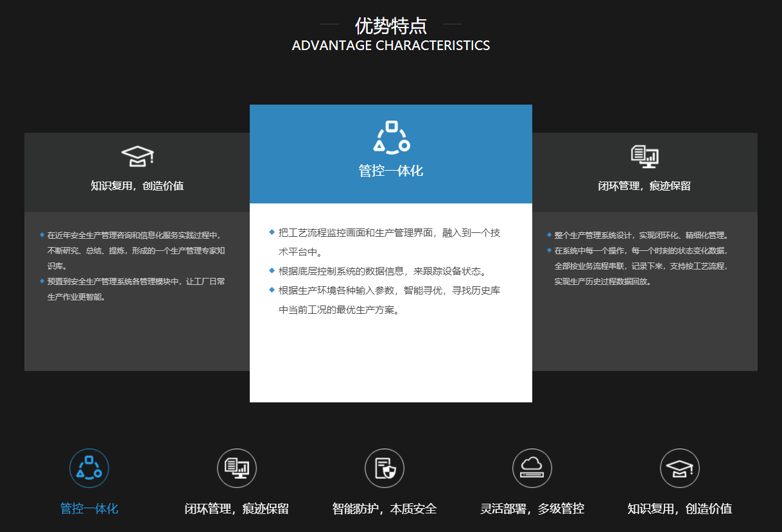The width and height of the screenshot is (782, 532).
Task: Click the 管控一体化 title in blue card header
Action: 391,171
